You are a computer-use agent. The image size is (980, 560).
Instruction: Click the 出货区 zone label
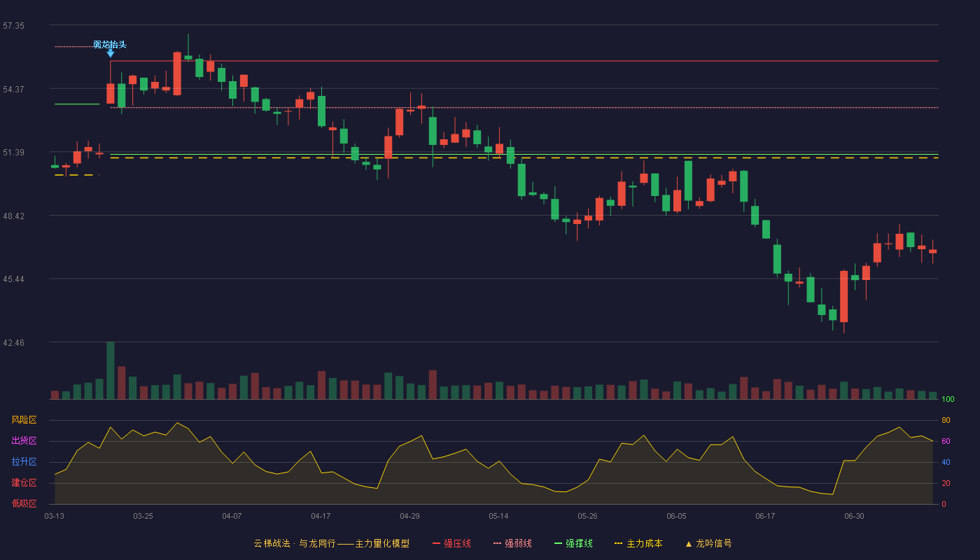tap(24, 441)
